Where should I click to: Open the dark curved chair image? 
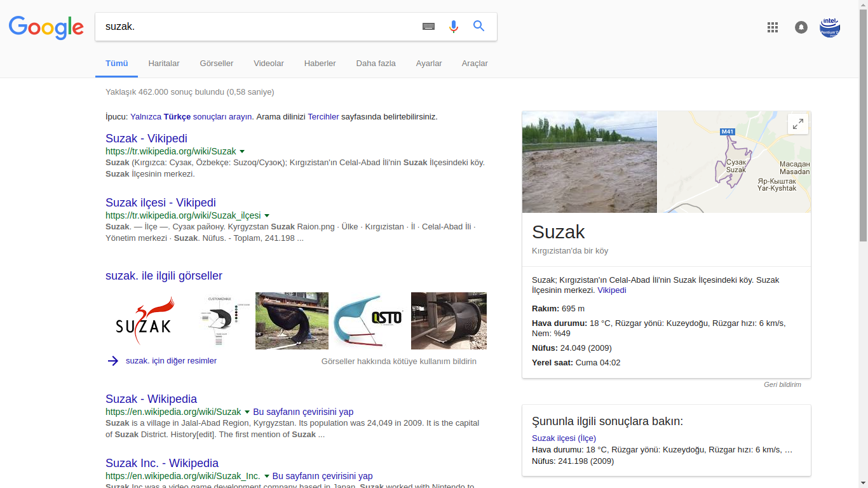[x=449, y=321]
